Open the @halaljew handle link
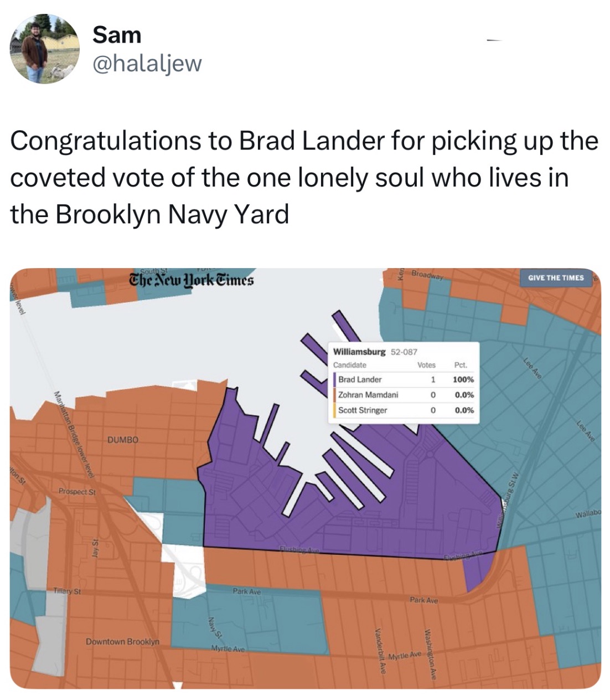The width and height of the screenshot is (610, 700). tap(147, 64)
